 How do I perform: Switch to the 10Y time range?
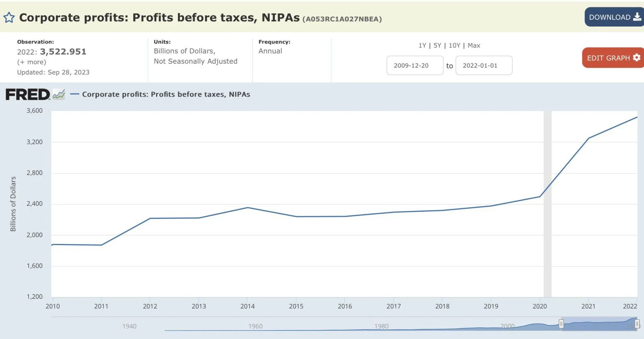(x=454, y=45)
